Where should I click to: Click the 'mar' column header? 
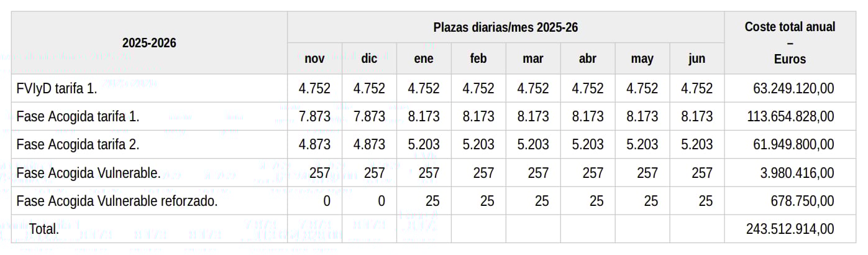click(x=533, y=59)
